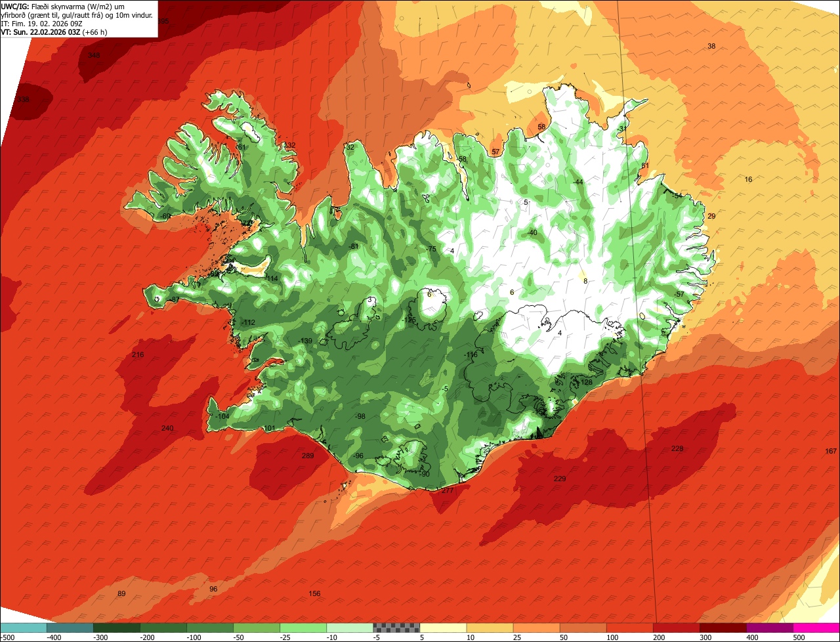Click the 'UWC/IG:' title label
This screenshot has height=642, width=840.
click(x=14, y=6)
